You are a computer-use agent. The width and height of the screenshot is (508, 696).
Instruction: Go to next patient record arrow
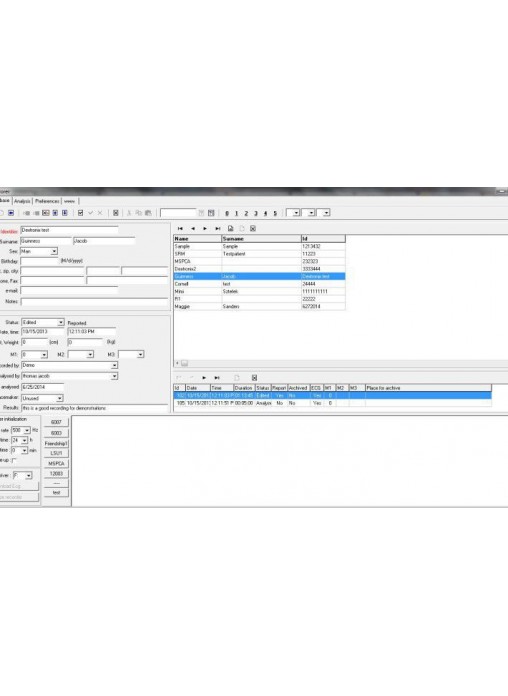click(205, 228)
